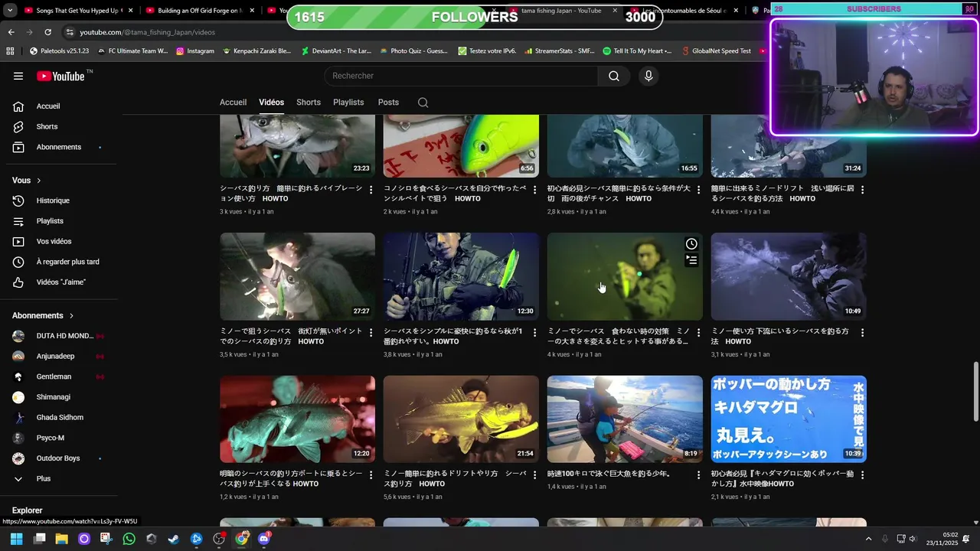Reload the page in browser
This screenshot has width=980, height=551.
tap(47, 32)
